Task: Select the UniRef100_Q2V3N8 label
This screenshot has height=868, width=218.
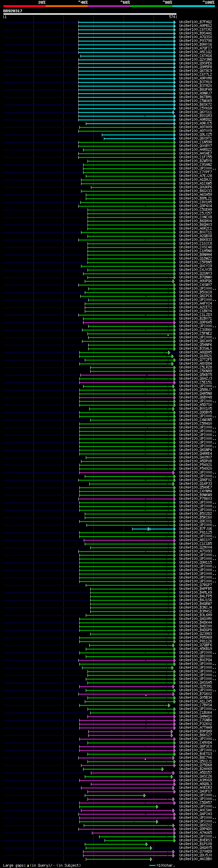Action: click(x=196, y=59)
